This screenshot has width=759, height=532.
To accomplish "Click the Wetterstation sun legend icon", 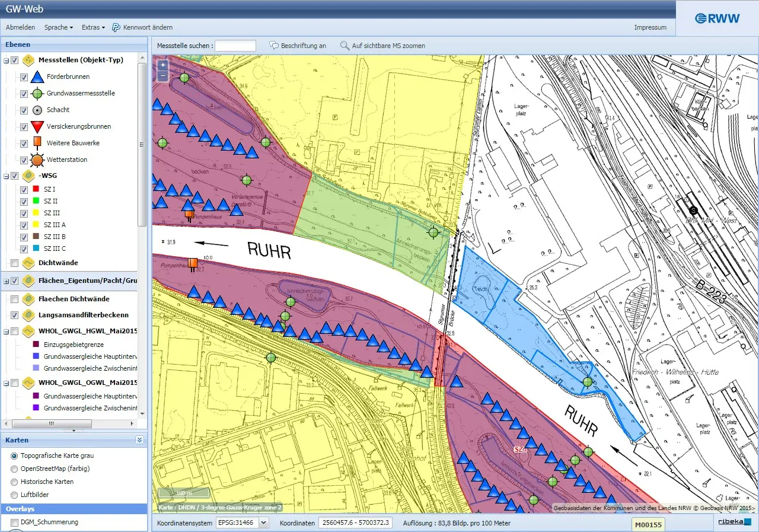I will pos(37,160).
